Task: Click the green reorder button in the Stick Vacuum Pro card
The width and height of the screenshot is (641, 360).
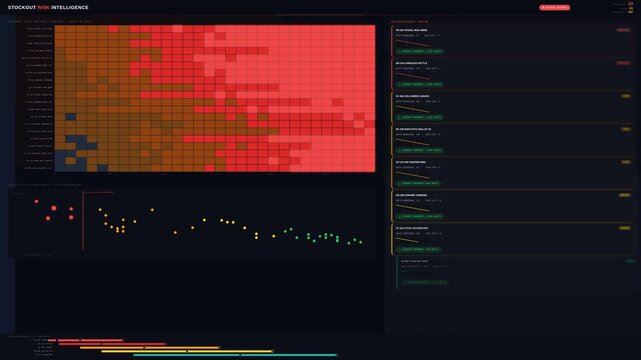Action: 419,250
